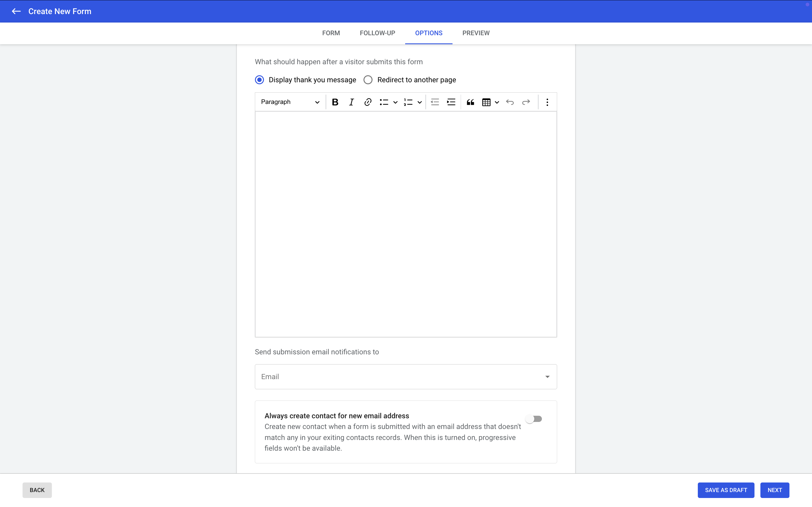Click the SAVE AS DRAFT button
812x507 pixels.
click(726, 490)
